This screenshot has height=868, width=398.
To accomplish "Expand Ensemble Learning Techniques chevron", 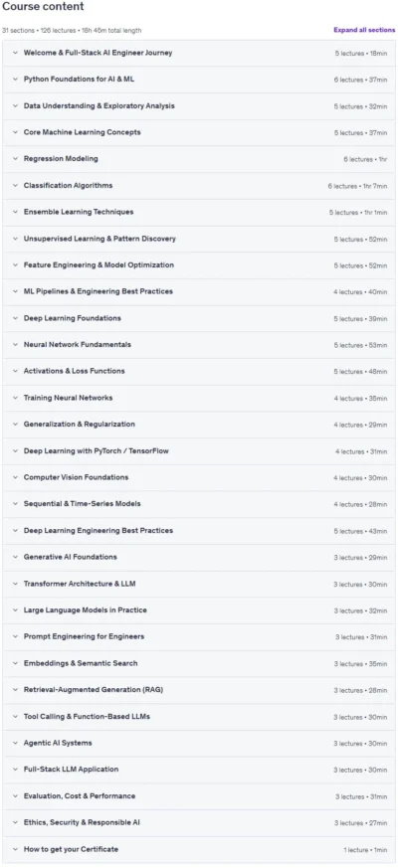I will pyautogui.click(x=15, y=212).
